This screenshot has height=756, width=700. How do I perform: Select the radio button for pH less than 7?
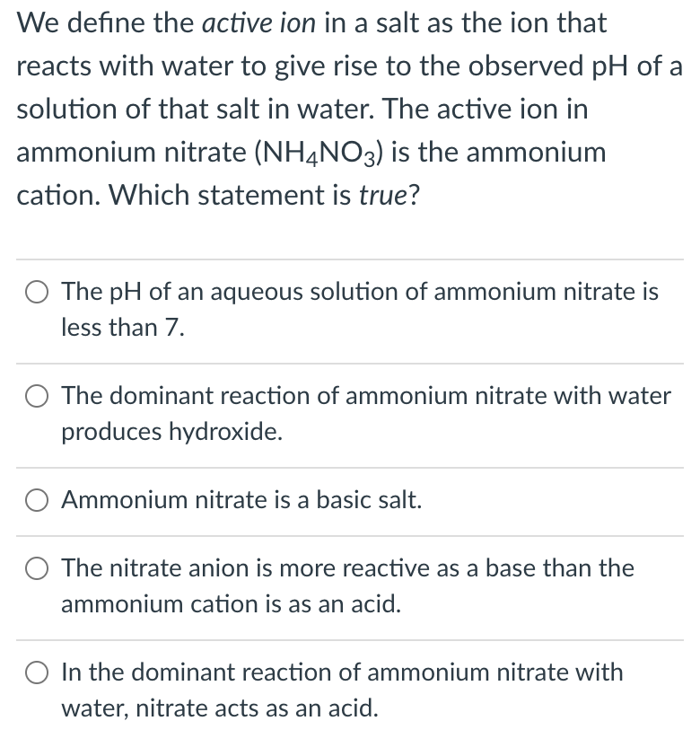pyautogui.click(x=36, y=292)
